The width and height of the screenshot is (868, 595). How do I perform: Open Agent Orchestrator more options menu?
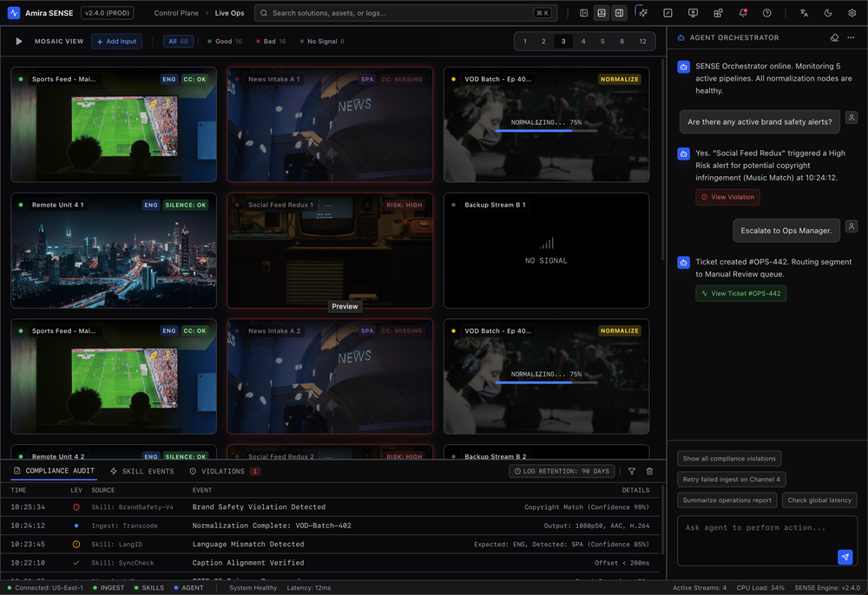point(852,38)
